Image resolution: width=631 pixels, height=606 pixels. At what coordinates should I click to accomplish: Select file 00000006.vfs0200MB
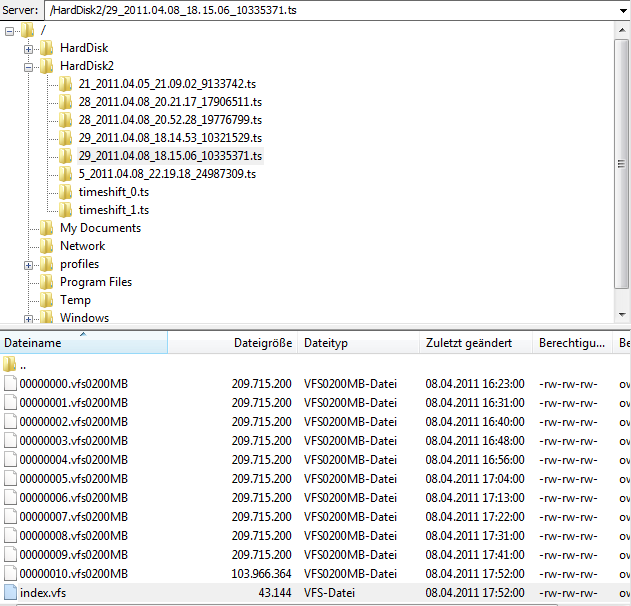(74, 498)
